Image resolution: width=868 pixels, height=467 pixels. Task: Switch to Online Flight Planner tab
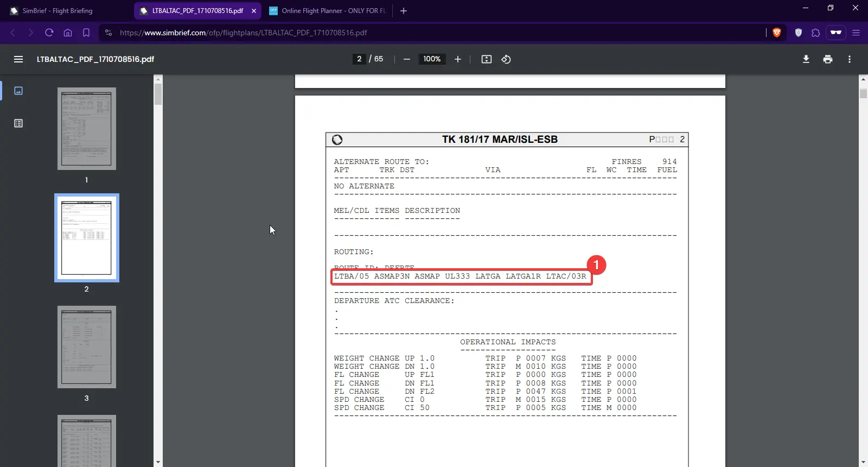point(328,11)
